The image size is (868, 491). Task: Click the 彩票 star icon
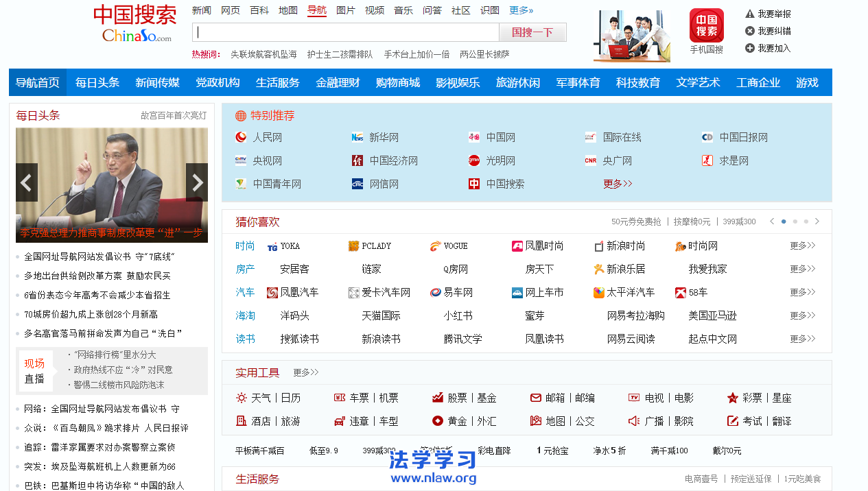pos(733,398)
